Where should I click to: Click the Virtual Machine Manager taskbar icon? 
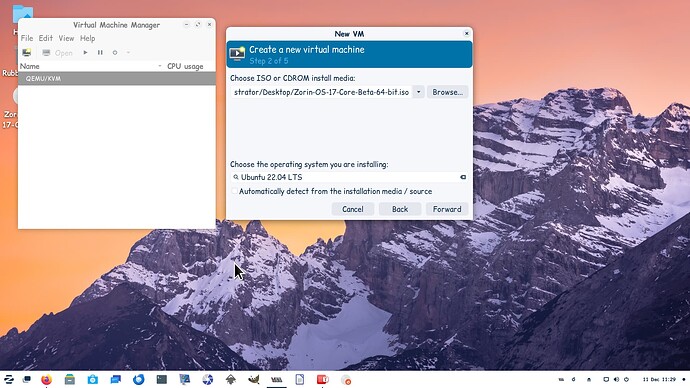pos(277,379)
